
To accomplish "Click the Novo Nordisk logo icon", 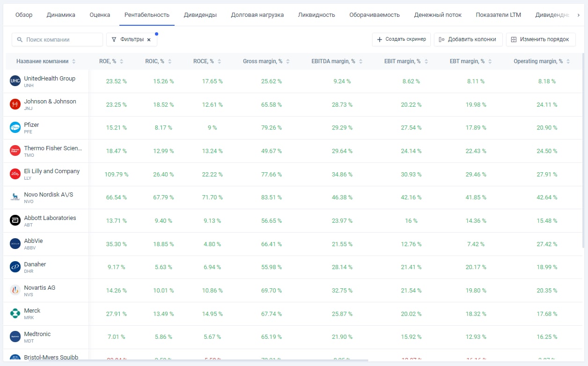I will (15, 197).
